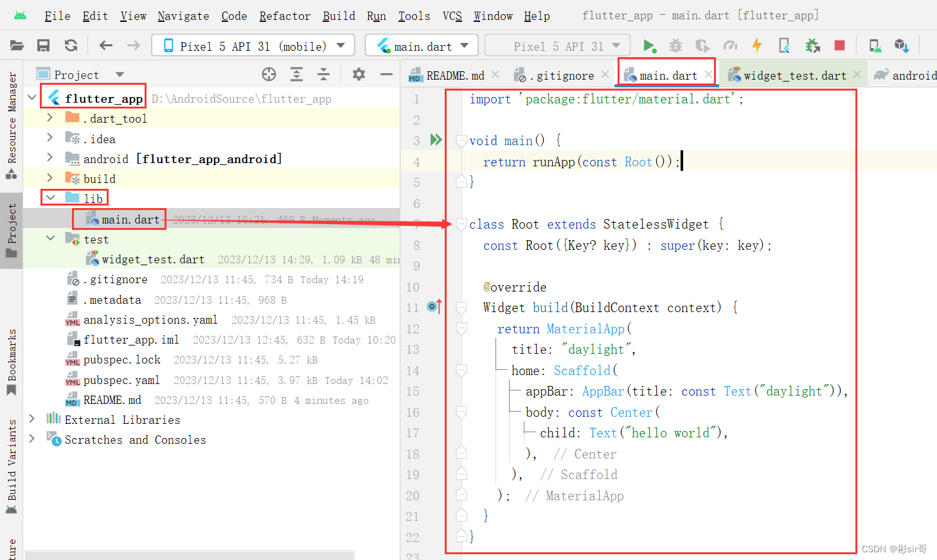Attach debugger to Android process icon
Screen dimensions: 937x560
click(812, 46)
